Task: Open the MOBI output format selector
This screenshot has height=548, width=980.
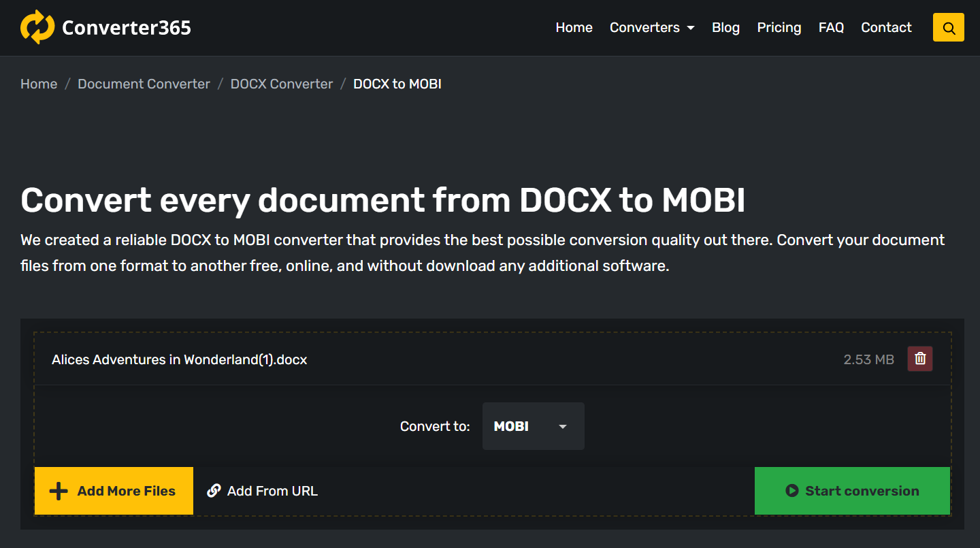Action: (x=533, y=426)
